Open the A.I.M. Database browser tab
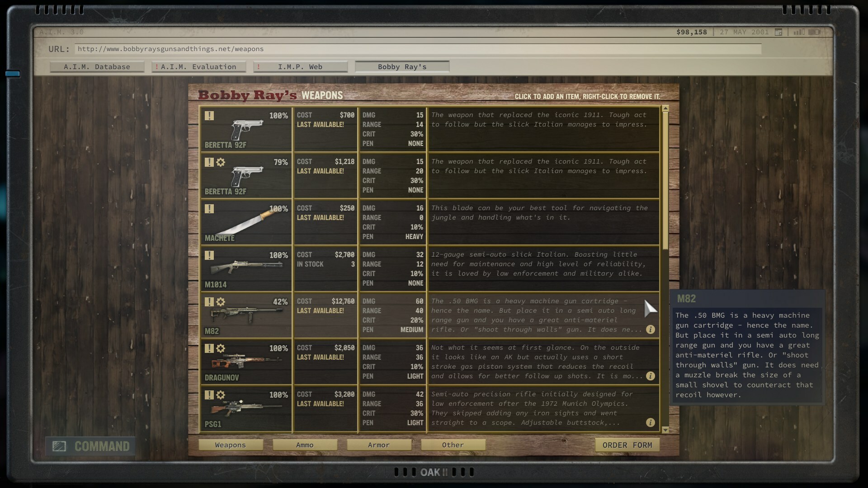 click(x=97, y=67)
